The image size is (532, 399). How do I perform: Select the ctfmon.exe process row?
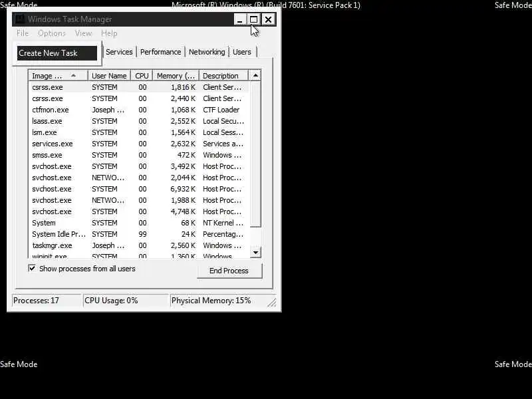139,110
